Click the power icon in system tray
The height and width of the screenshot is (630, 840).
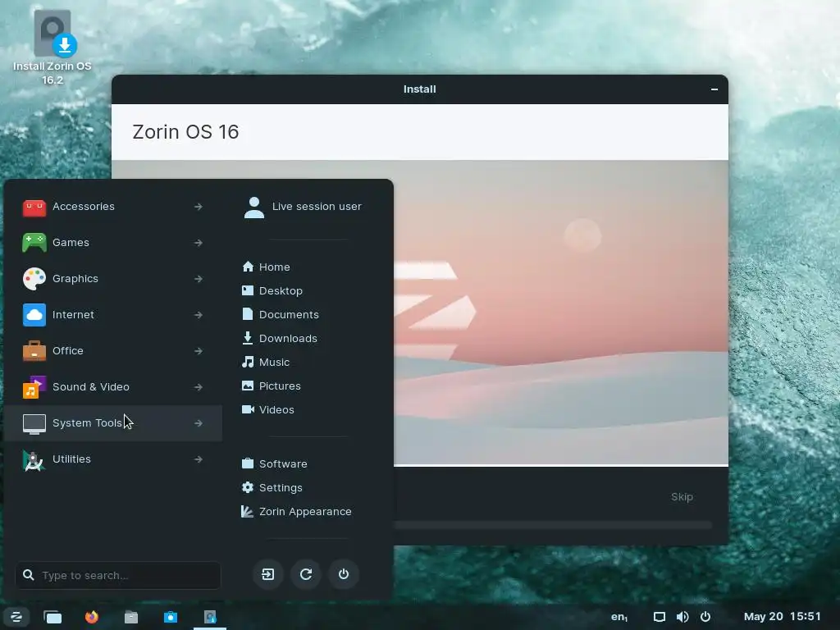point(705,617)
